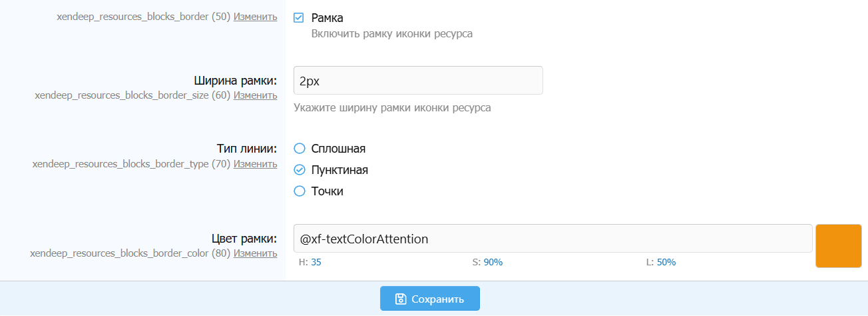Follow Изменить link beside border_color (80)
The image size is (868, 316).
[x=255, y=253]
